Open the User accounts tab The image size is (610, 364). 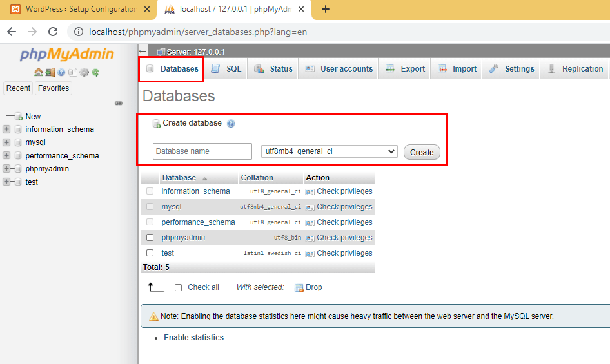point(339,69)
